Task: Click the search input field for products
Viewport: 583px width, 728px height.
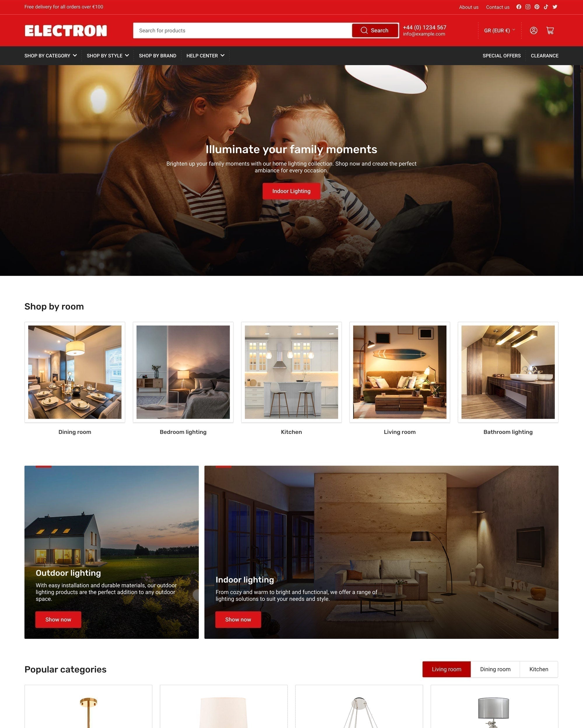Action: (242, 30)
